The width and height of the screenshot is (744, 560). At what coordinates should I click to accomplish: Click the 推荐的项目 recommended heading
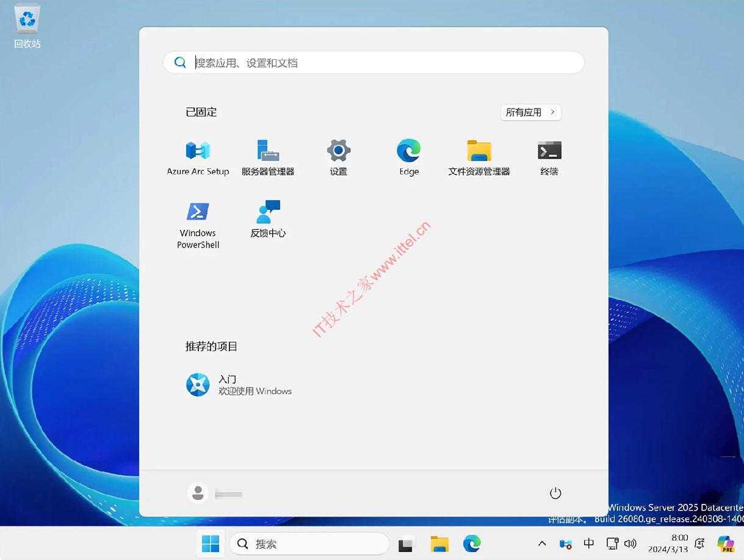pyautogui.click(x=212, y=346)
